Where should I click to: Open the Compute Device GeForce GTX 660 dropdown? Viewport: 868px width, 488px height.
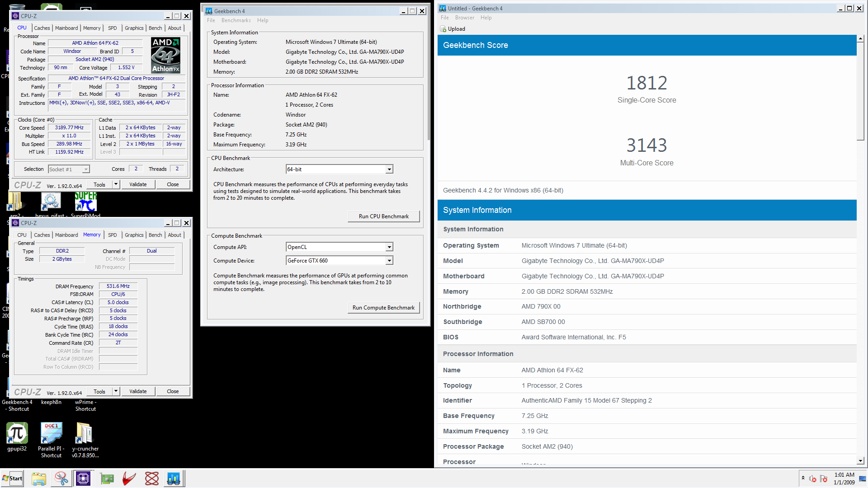point(340,261)
